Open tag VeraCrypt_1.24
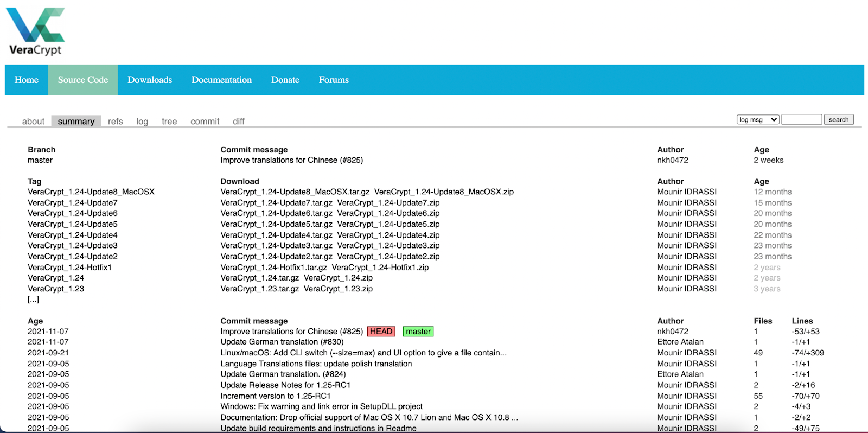Image resolution: width=868 pixels, height=433 pixels. click(56, 277)
